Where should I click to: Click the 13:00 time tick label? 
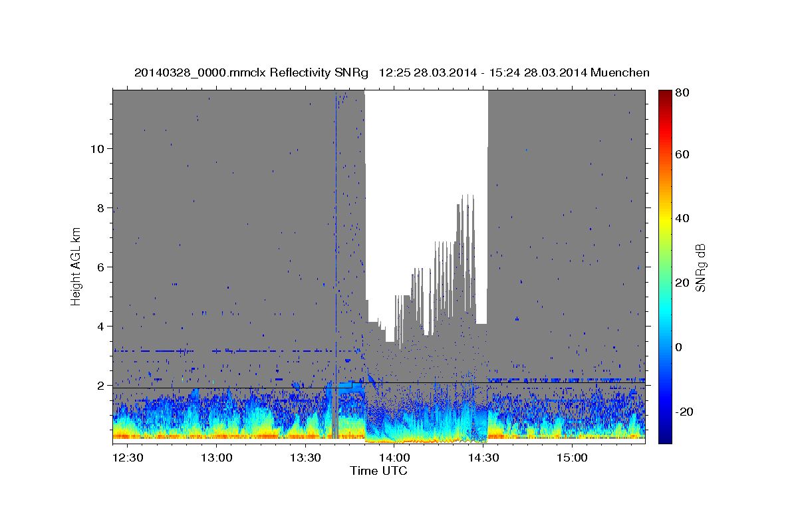click(216, 458)
